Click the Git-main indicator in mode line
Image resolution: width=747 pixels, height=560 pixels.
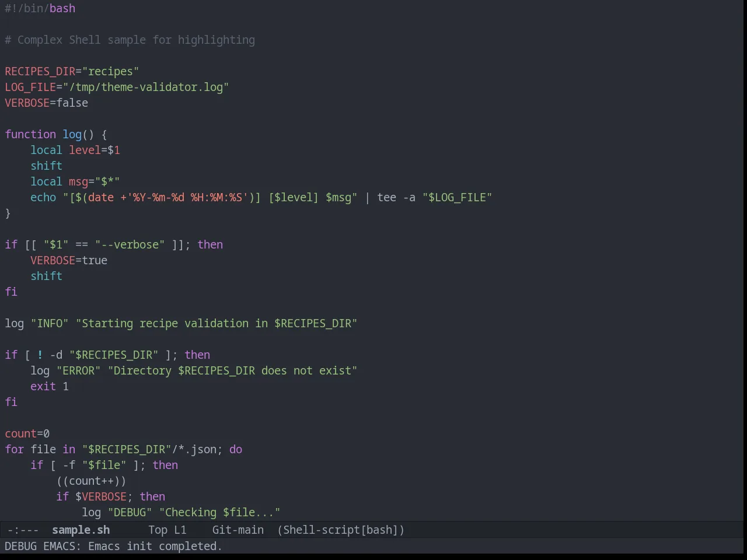238,530
